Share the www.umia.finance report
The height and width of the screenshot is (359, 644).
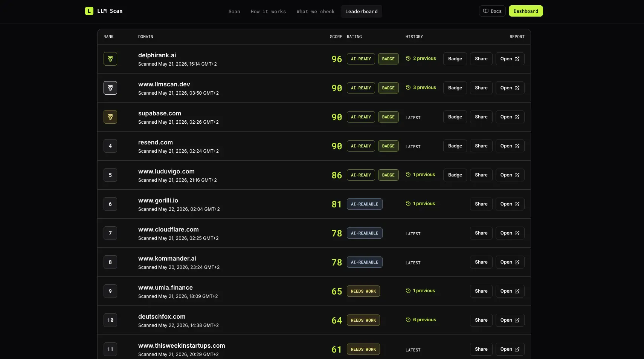coord(481,291)
